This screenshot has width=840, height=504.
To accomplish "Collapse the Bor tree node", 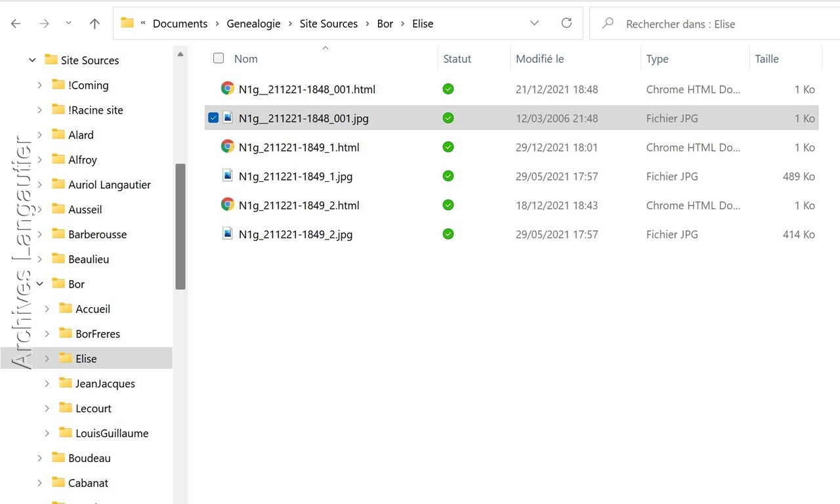I will tap(39, 284).
